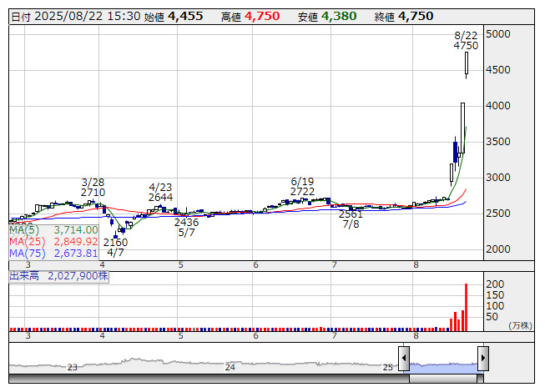Click the 安値 low price 4,380
The height and width of the screenshot is (392, 545).
(339, 16)
